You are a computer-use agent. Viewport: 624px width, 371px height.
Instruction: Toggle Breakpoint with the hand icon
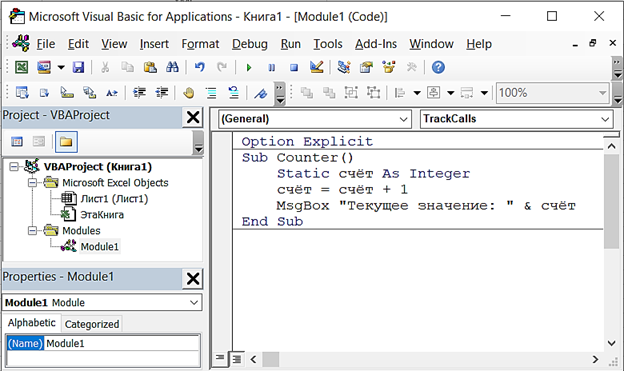pyautogui.click(x=189, y=93)
